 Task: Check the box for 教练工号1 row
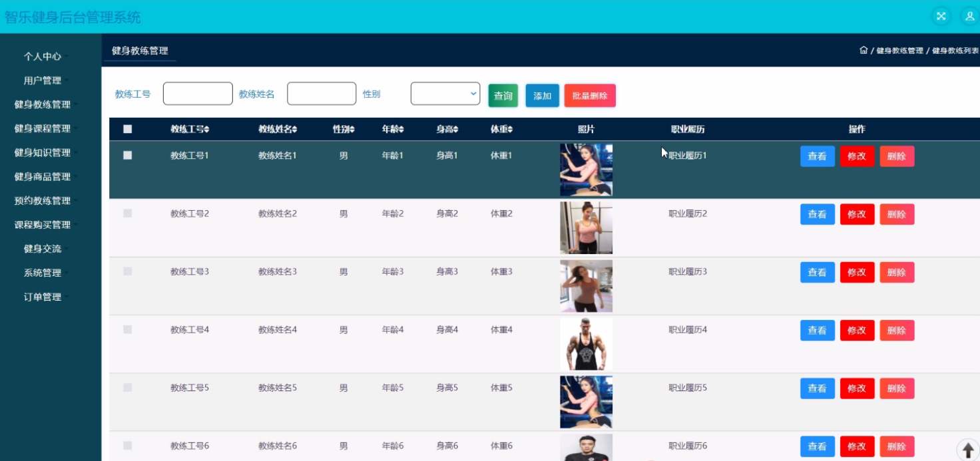[x=128, y=155]
